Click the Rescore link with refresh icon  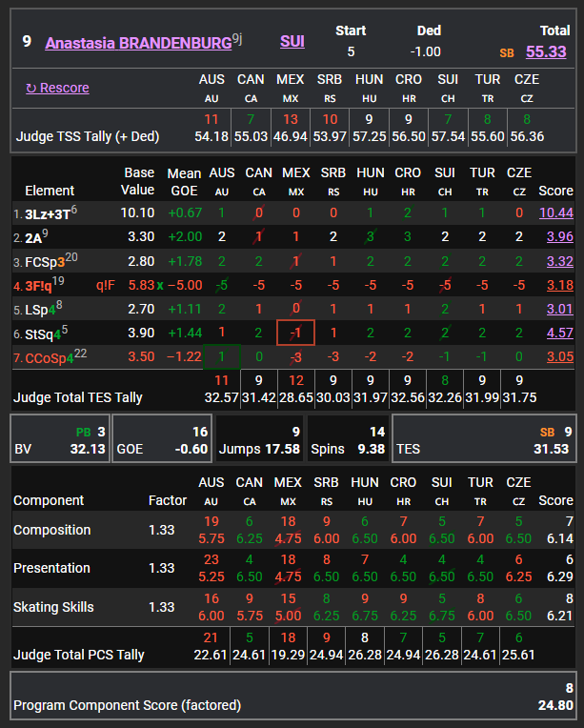(57, 88)
